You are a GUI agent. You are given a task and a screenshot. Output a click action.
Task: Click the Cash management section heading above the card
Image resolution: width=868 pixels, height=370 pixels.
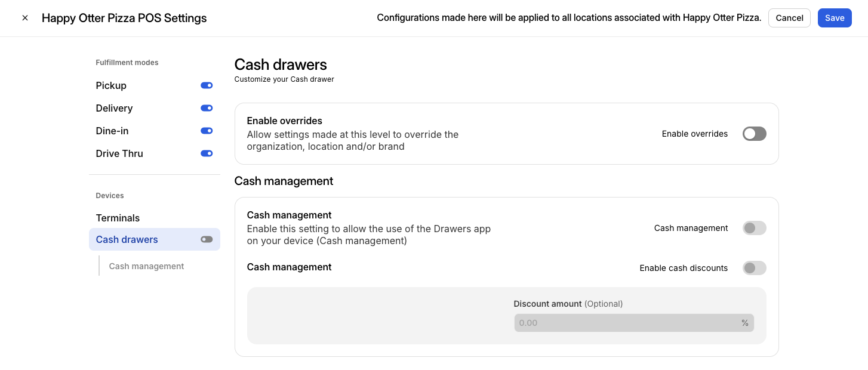284,181
